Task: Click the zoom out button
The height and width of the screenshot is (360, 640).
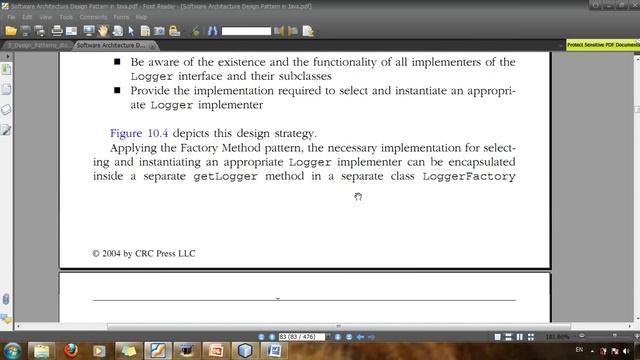Action: point(582,336)
